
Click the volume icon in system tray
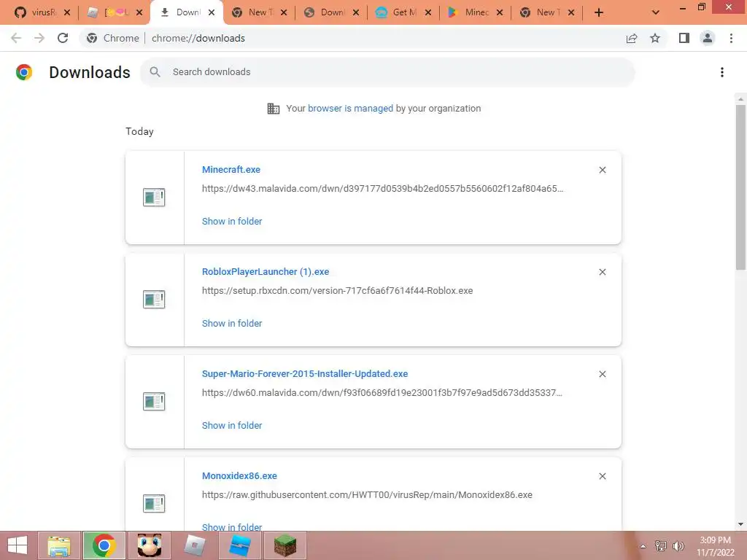pyautogui.click(x=678, y=546)
